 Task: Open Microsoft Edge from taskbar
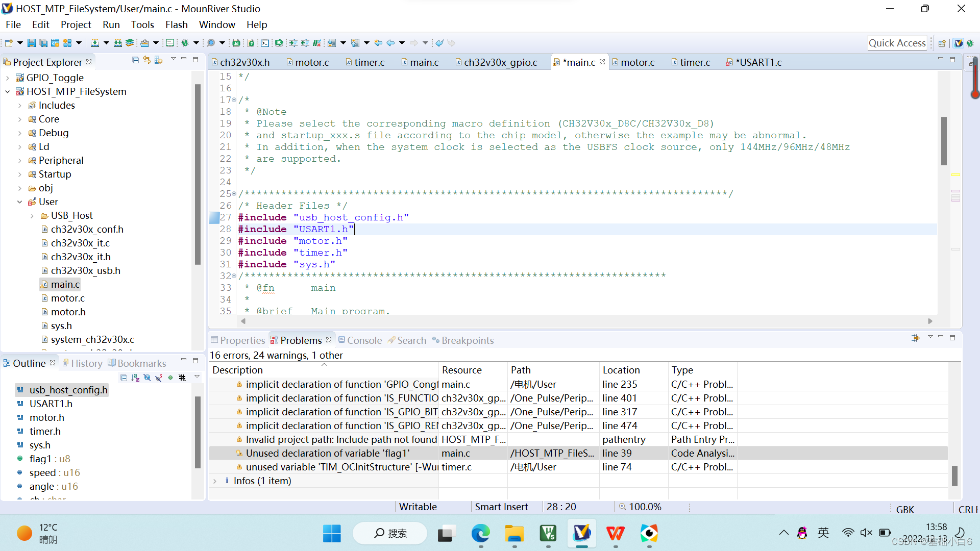point(480,533)
